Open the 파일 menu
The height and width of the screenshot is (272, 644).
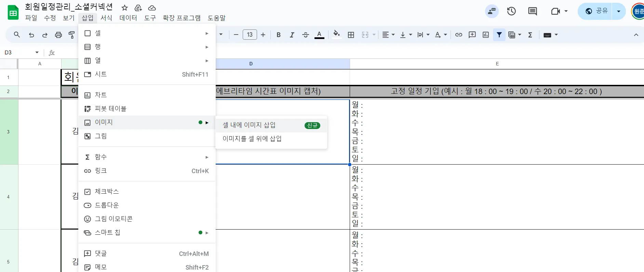click(x=31, y=18)
